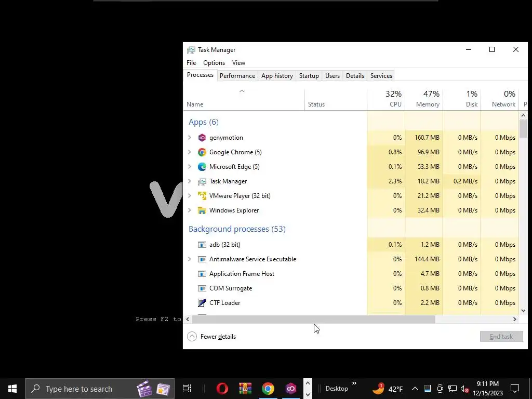Switch to the Users tab
Screen dimensions: 532x399
(x=332, y=76)
